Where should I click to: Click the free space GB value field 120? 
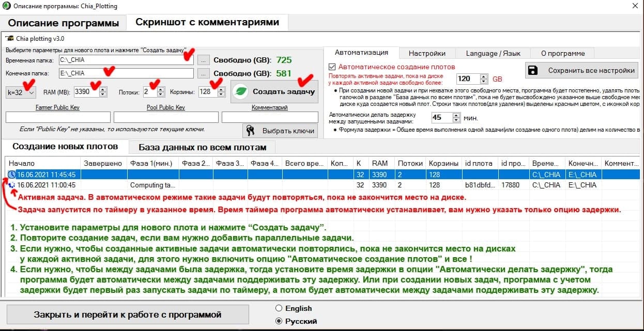click(x=468, y=78)
